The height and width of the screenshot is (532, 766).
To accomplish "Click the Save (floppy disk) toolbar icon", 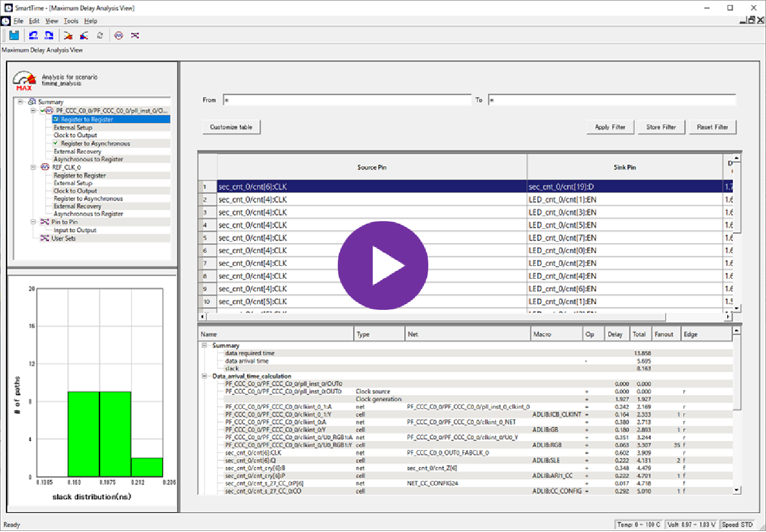I will point(14,36).
